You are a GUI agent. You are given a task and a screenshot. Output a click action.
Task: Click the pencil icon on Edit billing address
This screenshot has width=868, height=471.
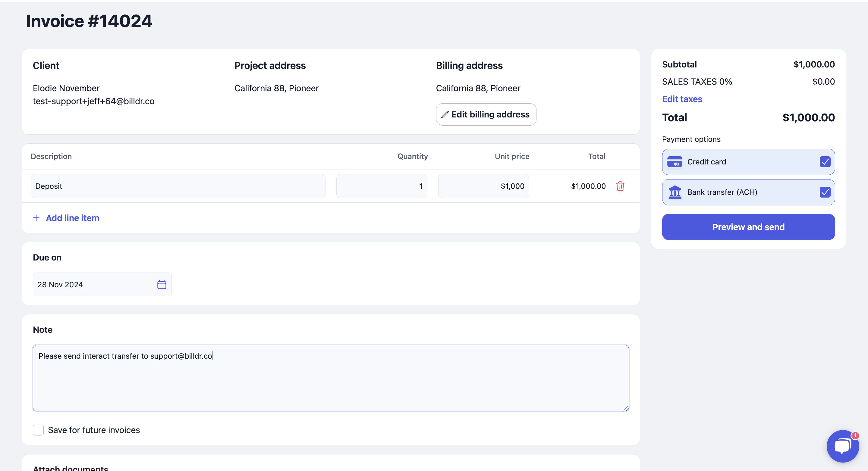(445, 114)
